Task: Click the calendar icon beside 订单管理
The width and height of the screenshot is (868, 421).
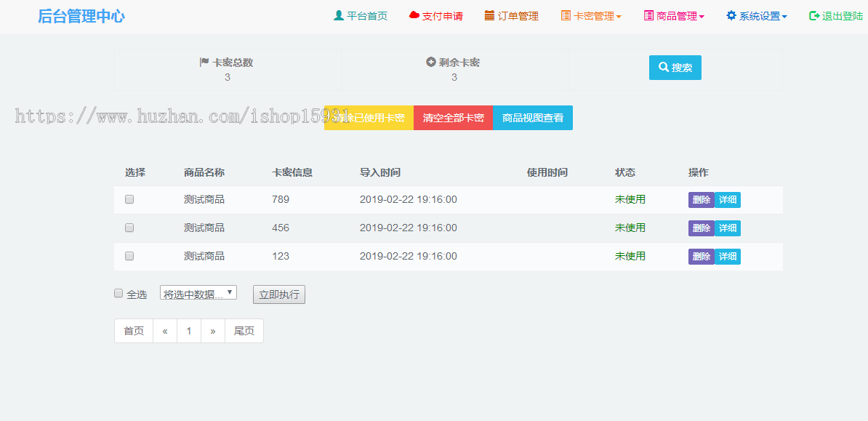Action: pyautogui.click(x=489, y=15)
